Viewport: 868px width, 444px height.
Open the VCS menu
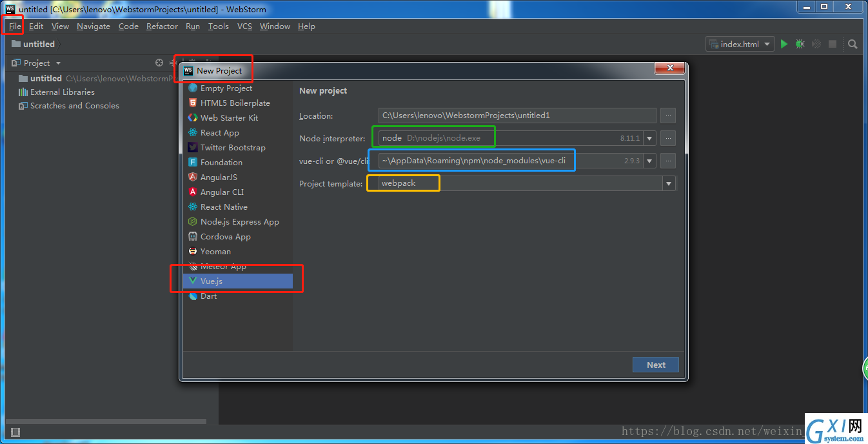(244, 26)
